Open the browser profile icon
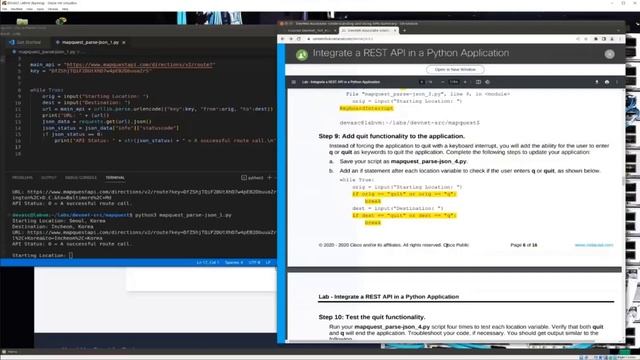The width and height of the screenshot is (640, 360). (612, 39)
